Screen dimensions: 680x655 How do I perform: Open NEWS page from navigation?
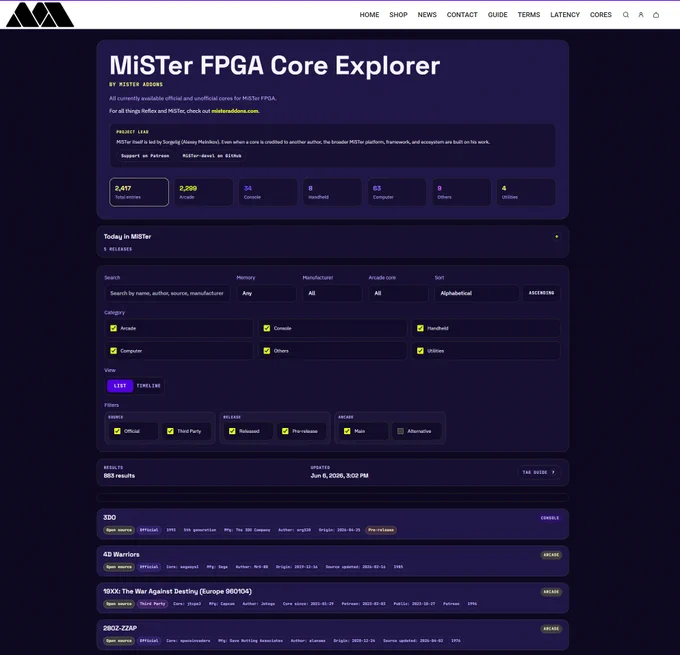pos(427,15)
